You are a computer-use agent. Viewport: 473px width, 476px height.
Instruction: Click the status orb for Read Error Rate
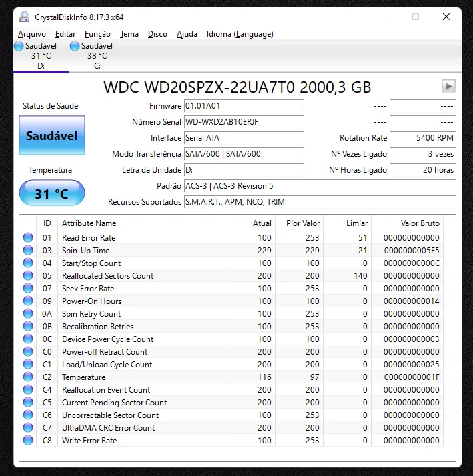[28, 237]
